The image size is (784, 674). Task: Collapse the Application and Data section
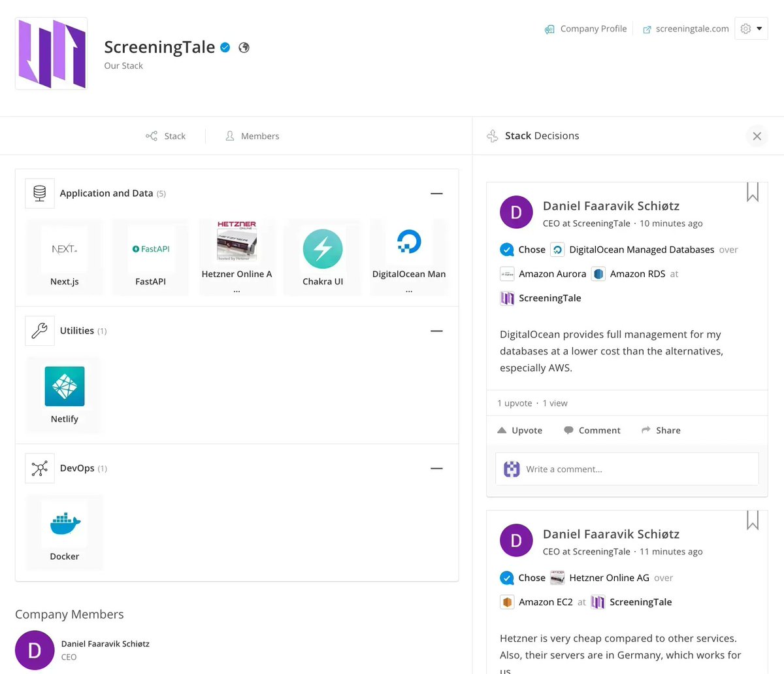click(437, 194)
